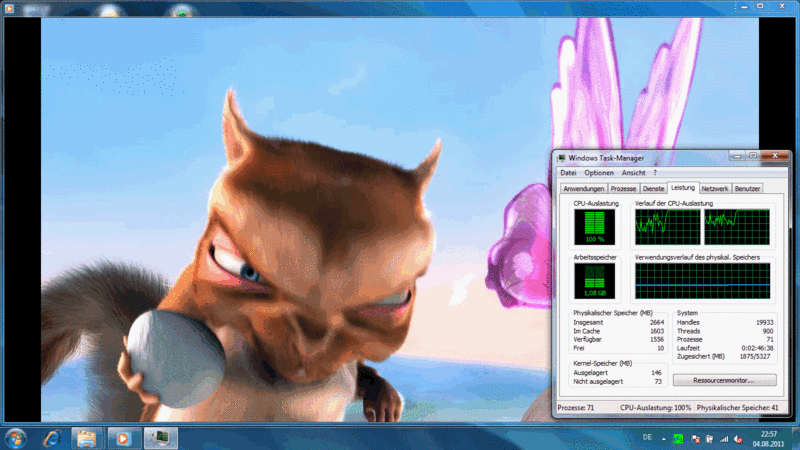Click the Laufzeit value 0:02:46:38
Screen dimensions: 800x450
coord(757,348)
